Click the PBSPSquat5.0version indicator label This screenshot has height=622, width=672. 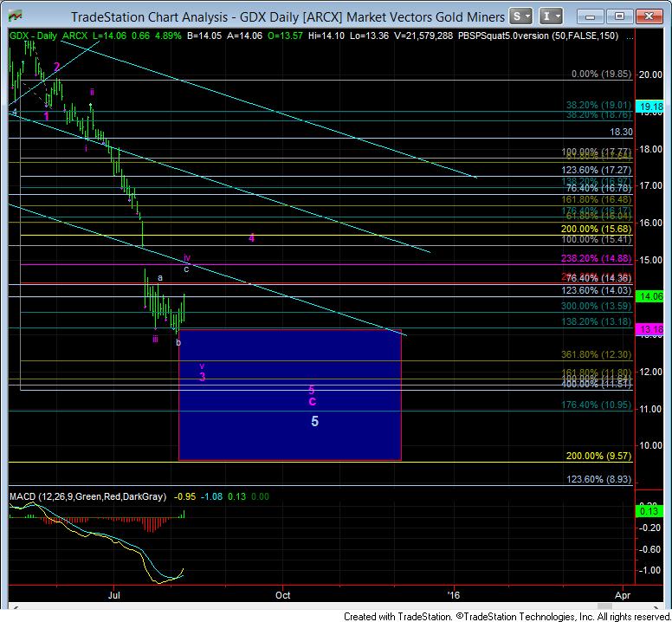503,36
